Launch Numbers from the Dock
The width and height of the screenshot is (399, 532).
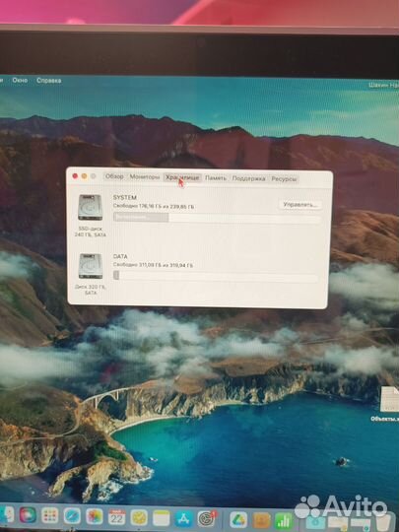(x=284, y=521)
